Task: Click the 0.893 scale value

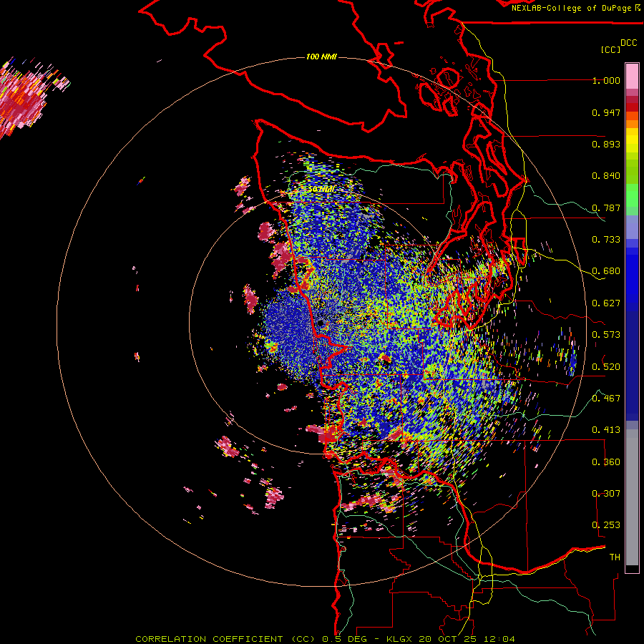Action: tap(606, 144)
